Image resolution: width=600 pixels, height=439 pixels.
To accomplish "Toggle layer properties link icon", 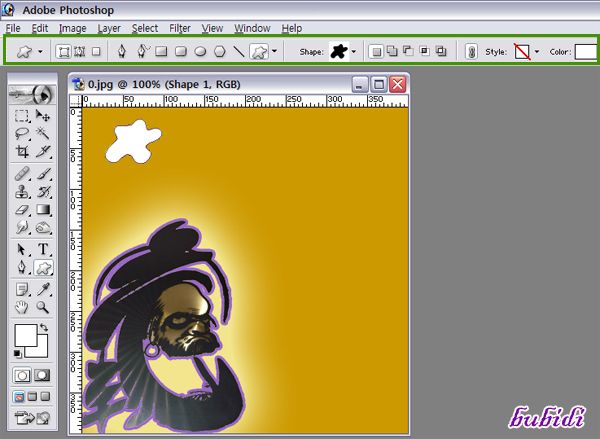I will tap(471, 51).
